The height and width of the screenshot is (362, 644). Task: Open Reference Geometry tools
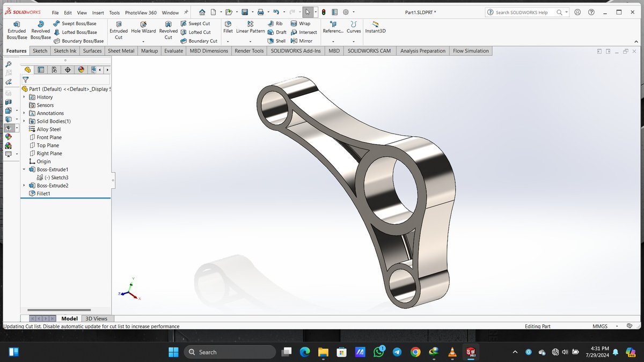pyautogui.click(x=333, y=27)
